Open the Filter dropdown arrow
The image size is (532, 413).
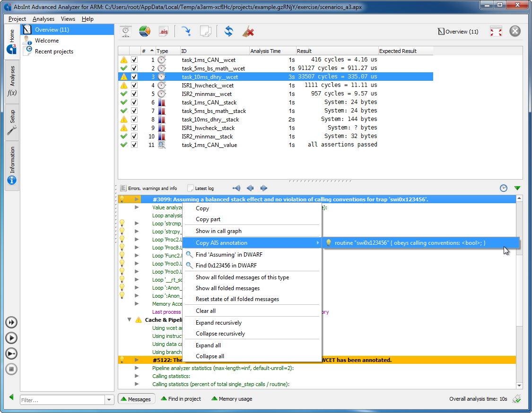pyautogui.click(x=109, y=400)
